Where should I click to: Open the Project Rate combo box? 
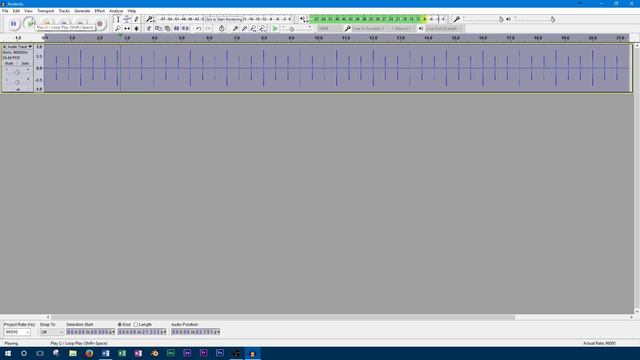17,332
